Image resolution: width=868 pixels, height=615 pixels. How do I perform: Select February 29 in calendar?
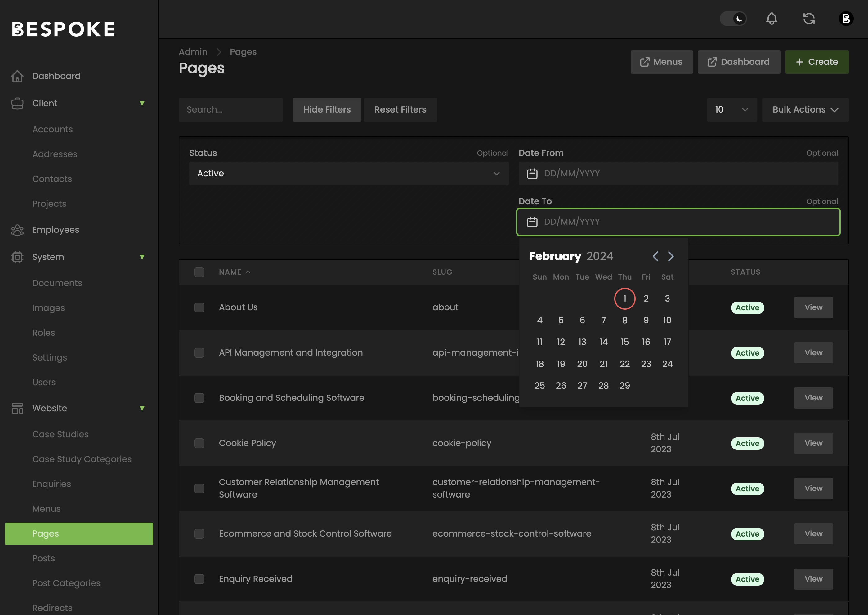625,386
